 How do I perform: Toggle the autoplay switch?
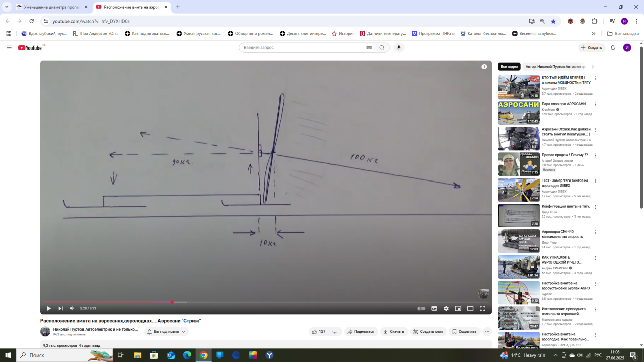click(x=422, y=308)
